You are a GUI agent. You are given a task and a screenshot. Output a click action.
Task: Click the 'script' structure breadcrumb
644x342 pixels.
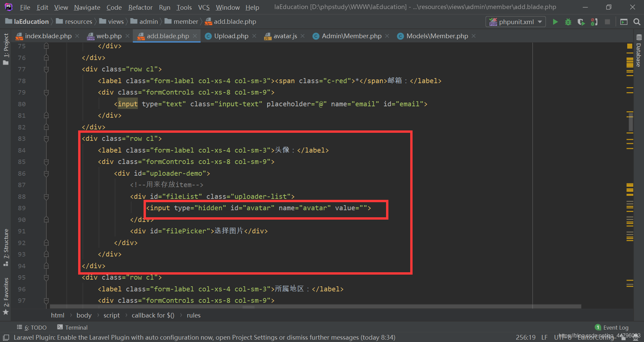point(112,316)
